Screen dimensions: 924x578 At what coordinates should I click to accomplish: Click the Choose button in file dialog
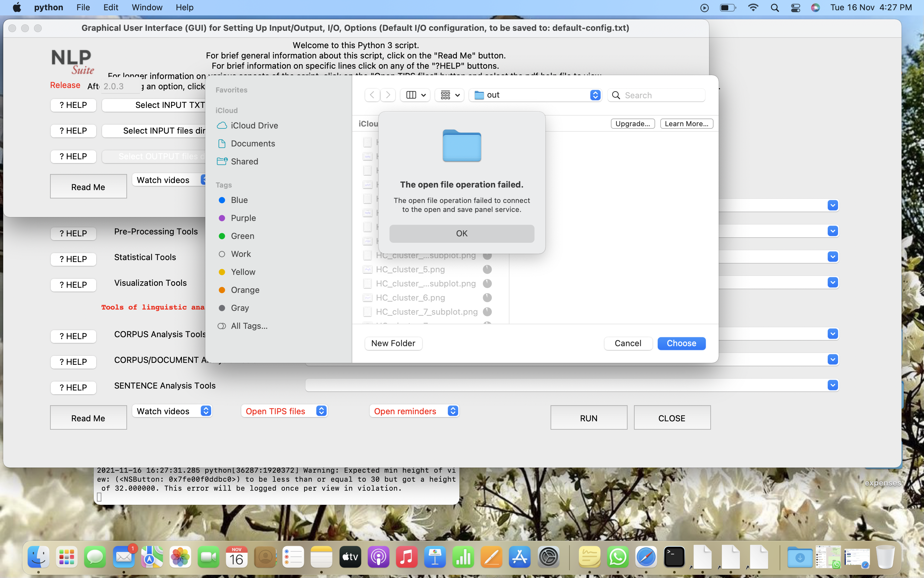(x=681, y=343)
